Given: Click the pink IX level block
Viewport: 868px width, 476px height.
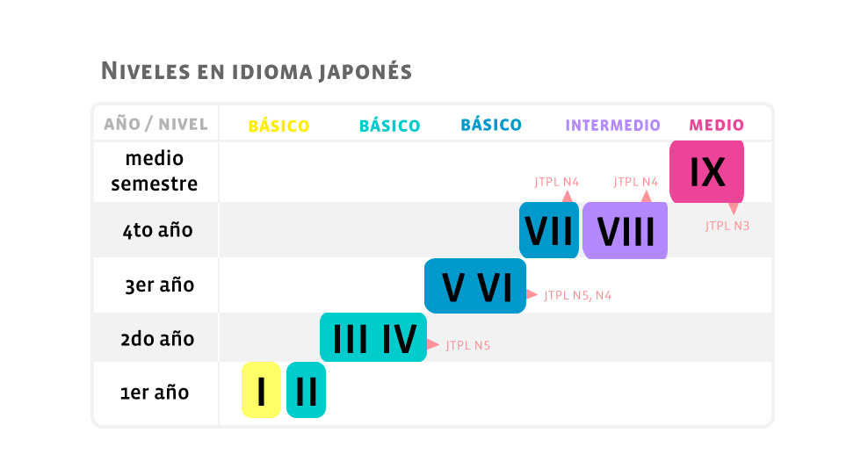Looking at the screenshot, I should (707, 171).
